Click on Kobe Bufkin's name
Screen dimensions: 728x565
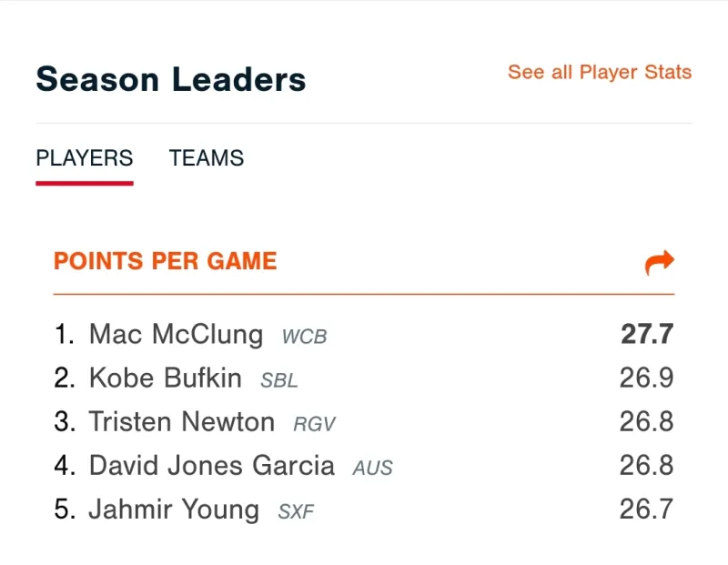click(165, 378)
